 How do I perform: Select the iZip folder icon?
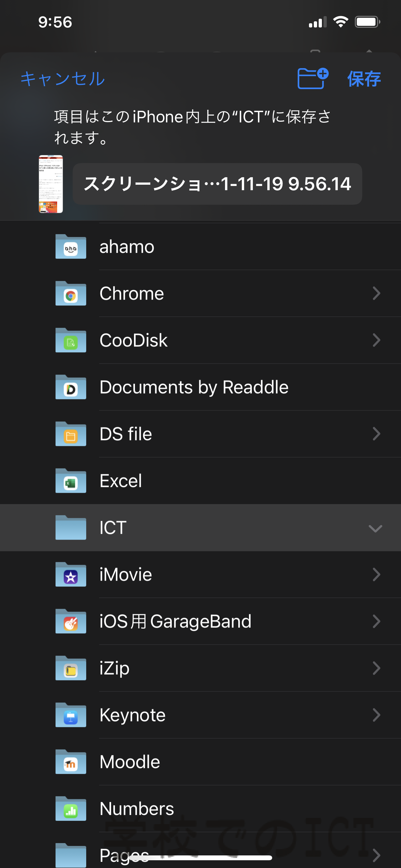pos(71,668)
